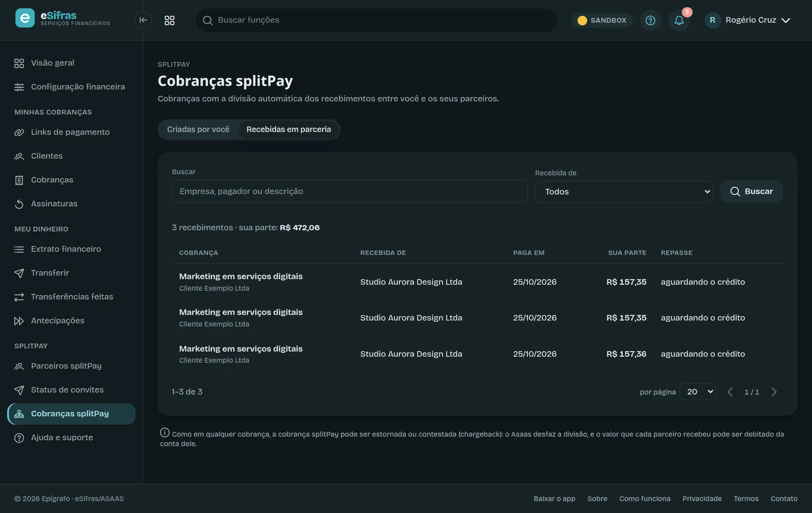
Task: Open the apps grid icon in header
Action: pos(170,20)
